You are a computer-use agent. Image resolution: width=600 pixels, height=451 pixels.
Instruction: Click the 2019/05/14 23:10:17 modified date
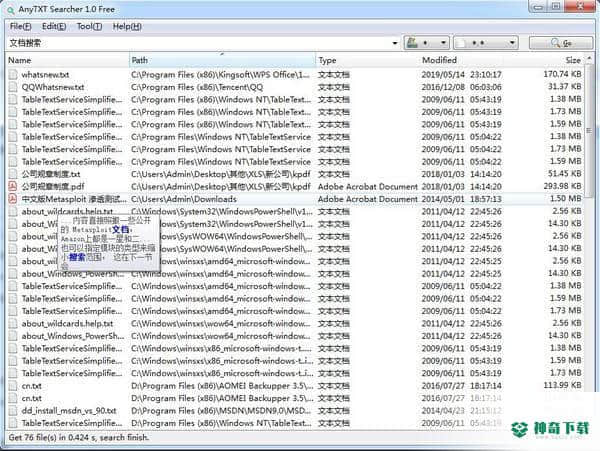click(x=461, y=75)
